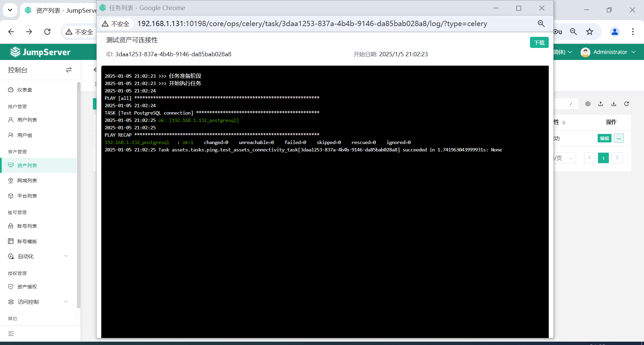Bookmark this page with the star icon

coord(590,31)
